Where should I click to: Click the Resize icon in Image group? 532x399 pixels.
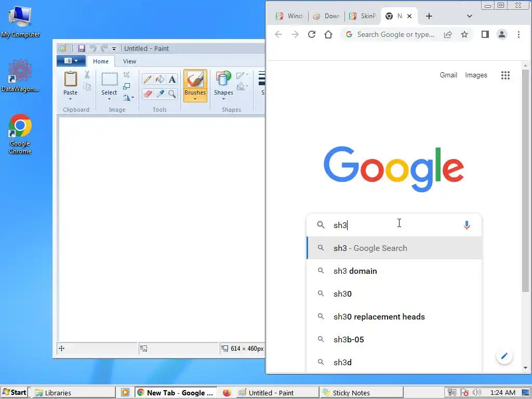(x=127, y=86)
